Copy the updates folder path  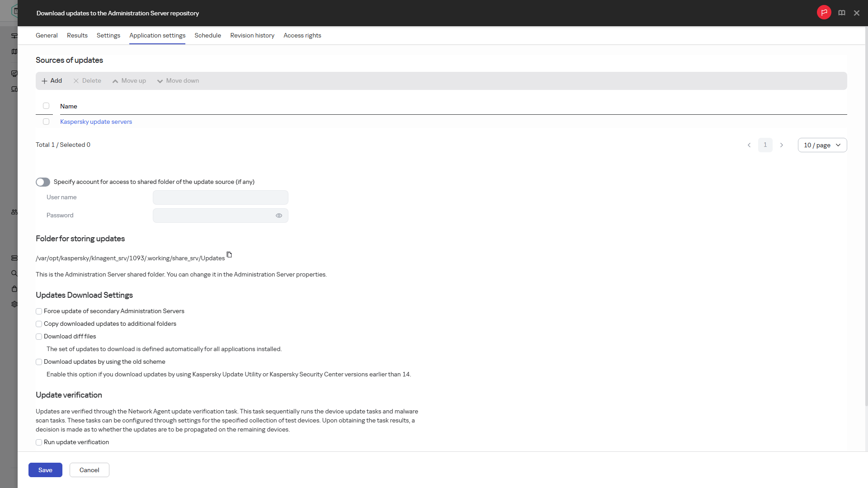pos(229,255)
